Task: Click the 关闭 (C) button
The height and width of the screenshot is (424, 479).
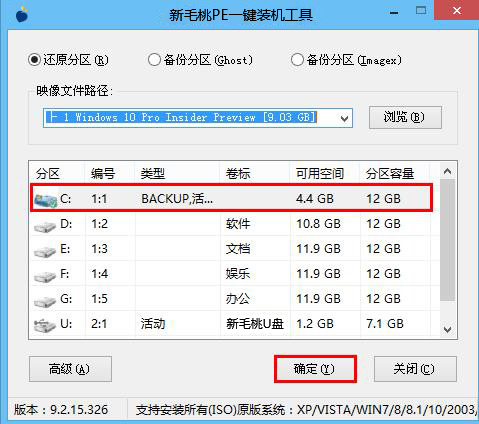Action: point(415,369)
